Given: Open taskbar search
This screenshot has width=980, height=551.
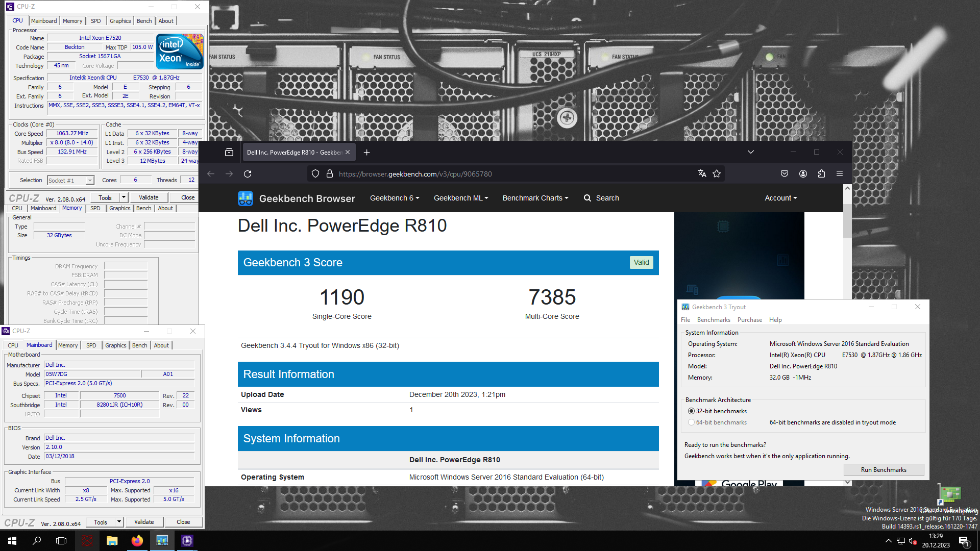Looking at the screenshot, I should point(37,541).
